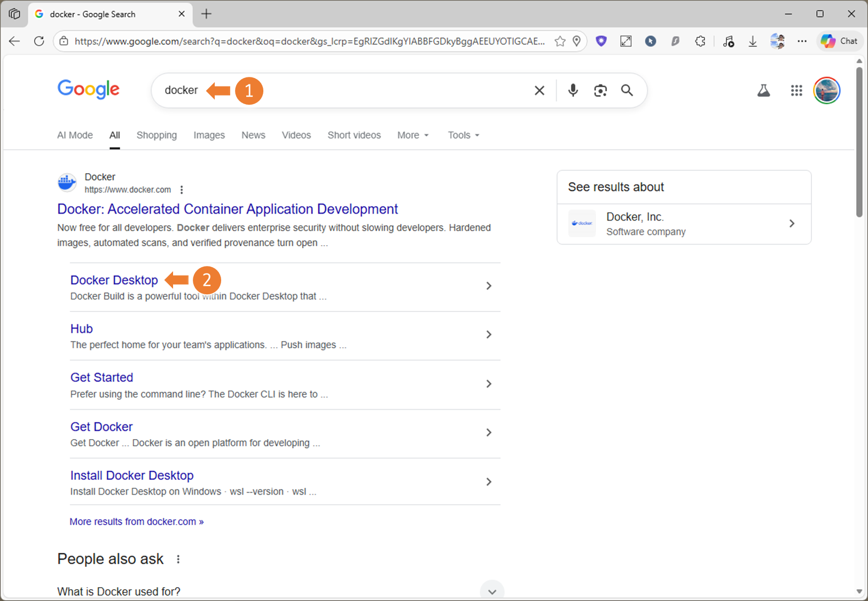Expand Install Docker Desktop sitelink chevron

coord(489,482)
